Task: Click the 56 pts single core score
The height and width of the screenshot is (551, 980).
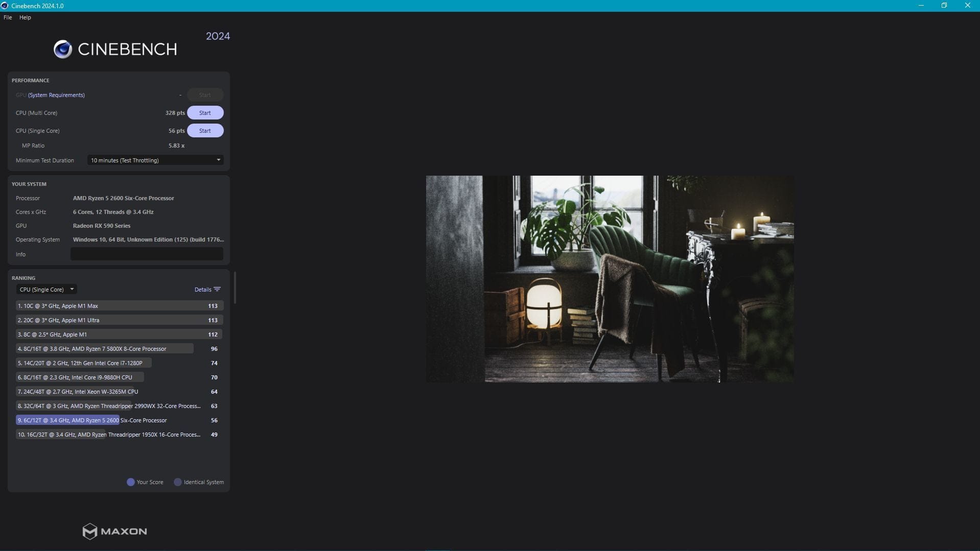Action: [x=177, y=131]
